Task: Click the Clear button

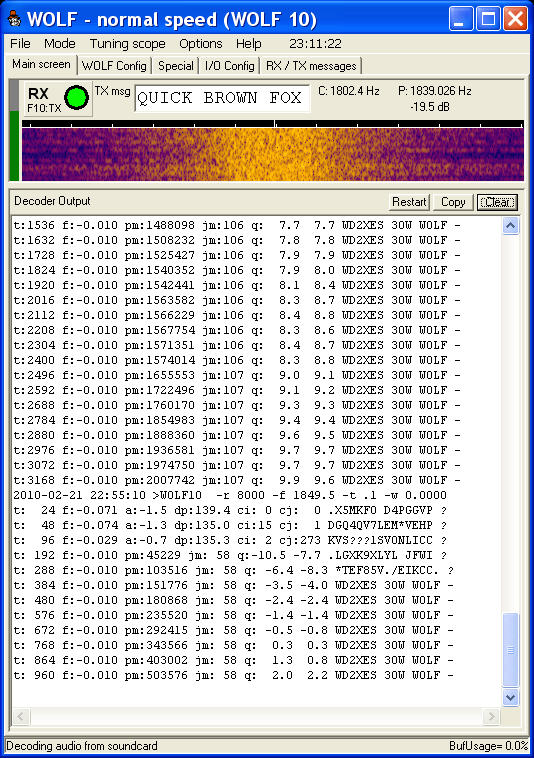Action: click(x=497, y=202)
